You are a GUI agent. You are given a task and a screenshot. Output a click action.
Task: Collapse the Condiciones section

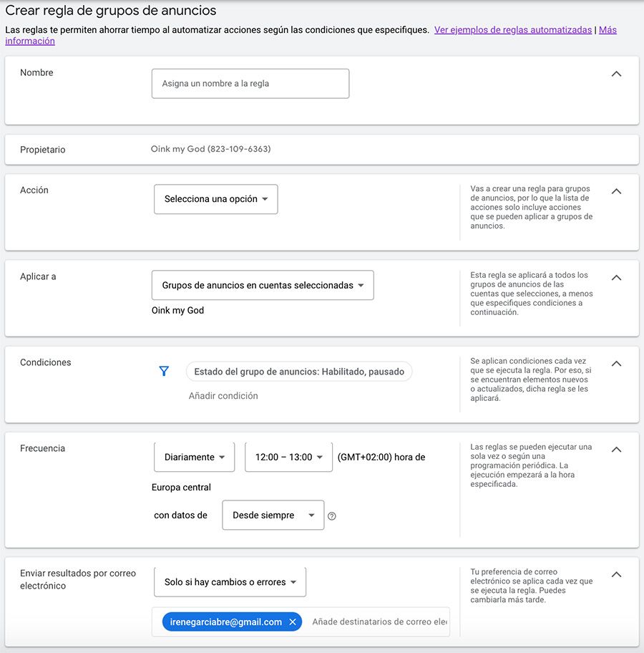[616, 363]
